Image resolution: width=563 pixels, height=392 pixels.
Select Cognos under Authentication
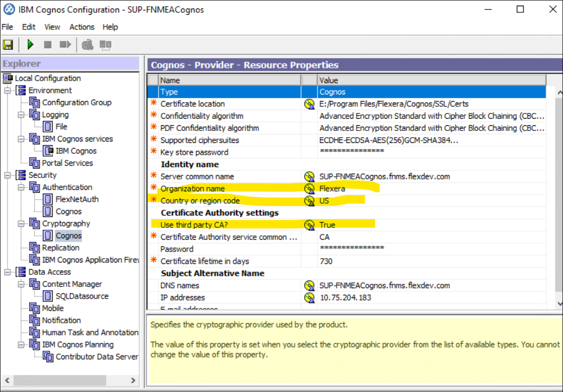68,212
